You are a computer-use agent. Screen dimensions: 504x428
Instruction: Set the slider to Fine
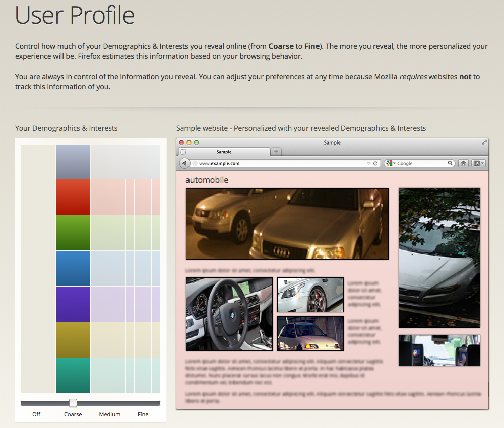143,403
